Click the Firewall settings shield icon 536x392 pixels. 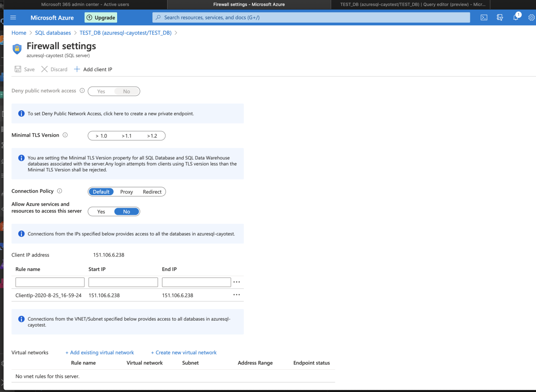click(x=17, y=48)
